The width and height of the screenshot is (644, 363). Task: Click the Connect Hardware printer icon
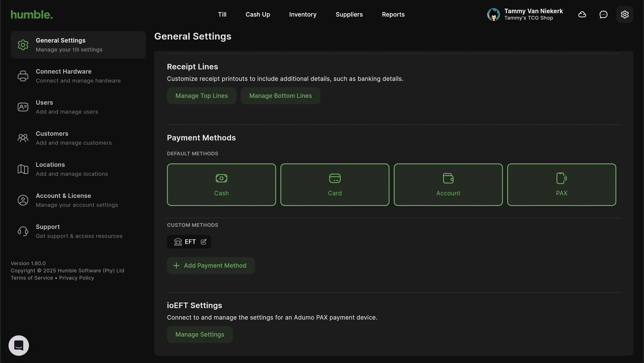coord(23,76)
